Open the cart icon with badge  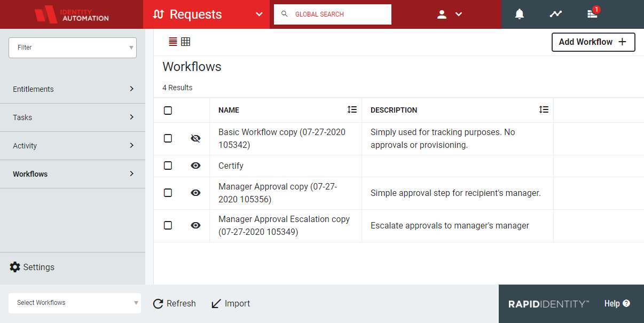592,14
